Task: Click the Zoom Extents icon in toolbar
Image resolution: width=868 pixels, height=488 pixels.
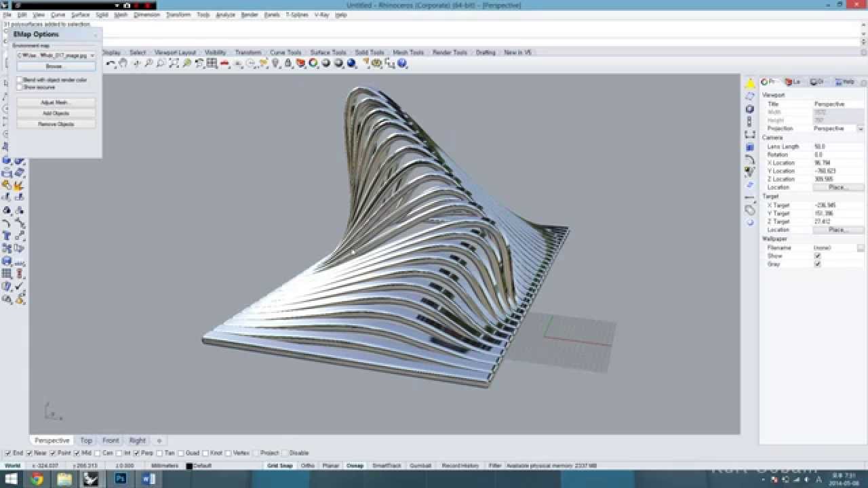Action: [174, 63]
